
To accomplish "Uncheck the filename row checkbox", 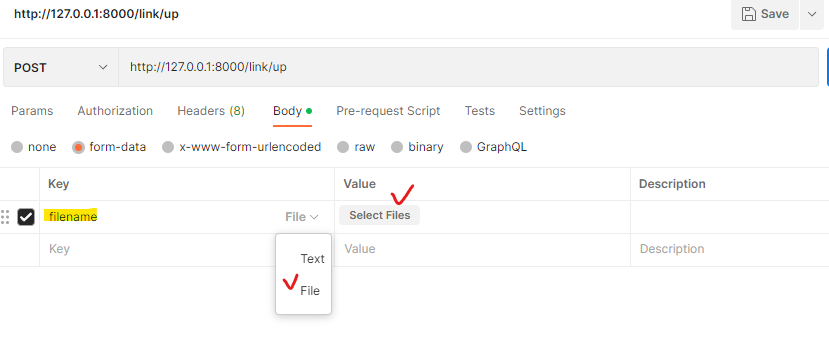I will pyautogui.click(x=26, y=217).
